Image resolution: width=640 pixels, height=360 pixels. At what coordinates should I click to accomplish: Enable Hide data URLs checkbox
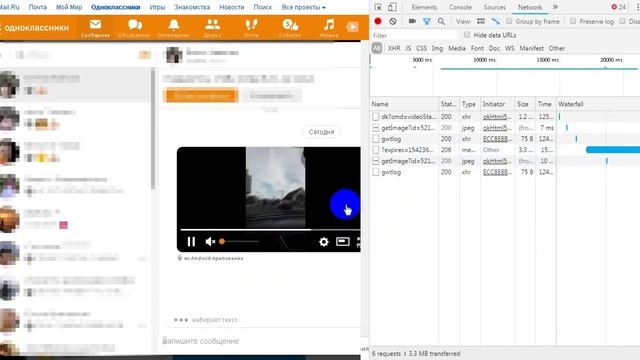click(467, 35)
